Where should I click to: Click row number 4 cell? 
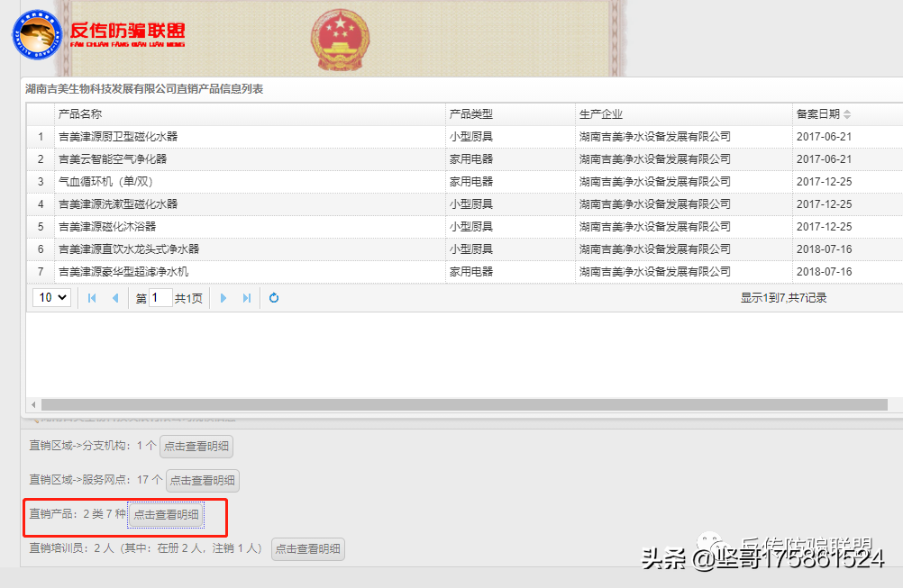coord(41,204)
